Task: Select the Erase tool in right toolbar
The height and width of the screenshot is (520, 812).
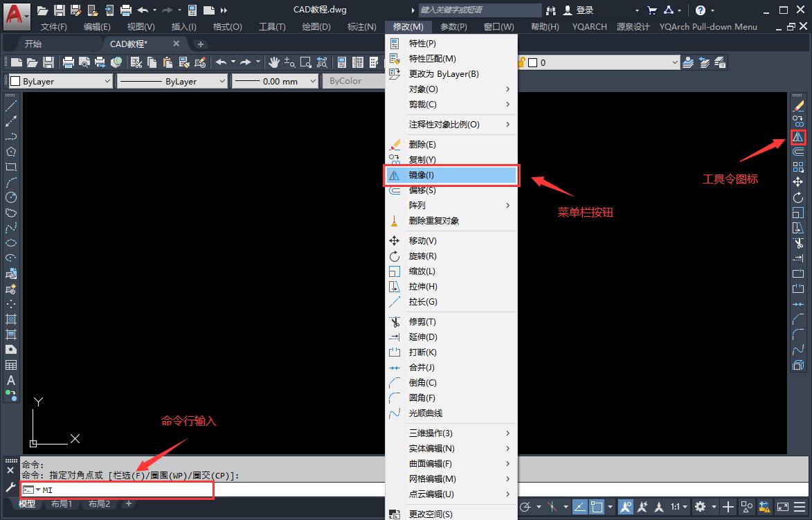Action: (x=798, y=106)
